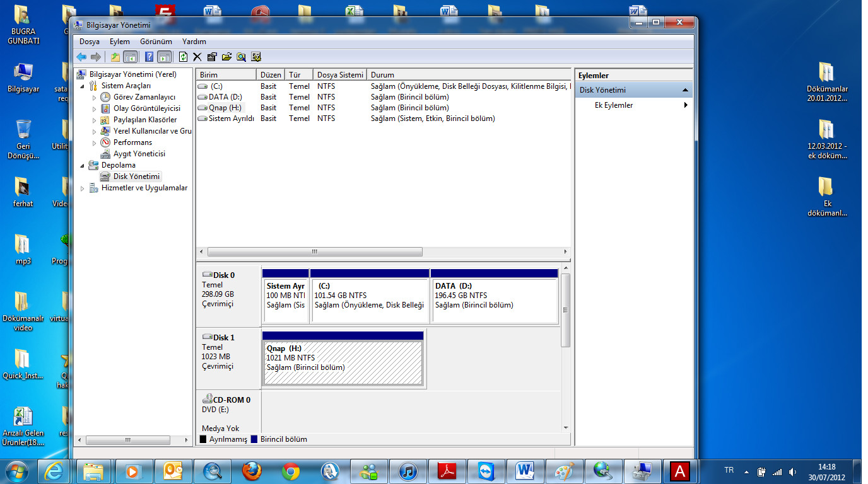
Task: Click the Back arrow in the toolbar
Action: coord(81,57)
